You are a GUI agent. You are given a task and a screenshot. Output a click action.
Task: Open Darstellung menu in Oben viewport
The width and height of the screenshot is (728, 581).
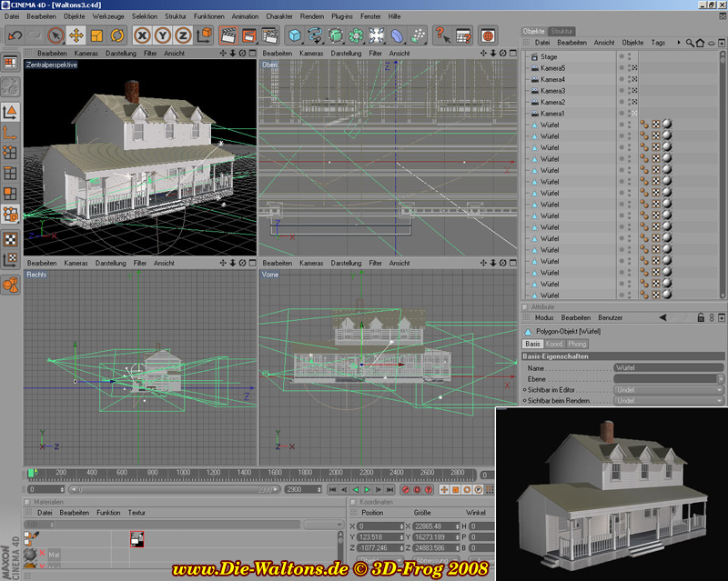click(x=347, y=54)
